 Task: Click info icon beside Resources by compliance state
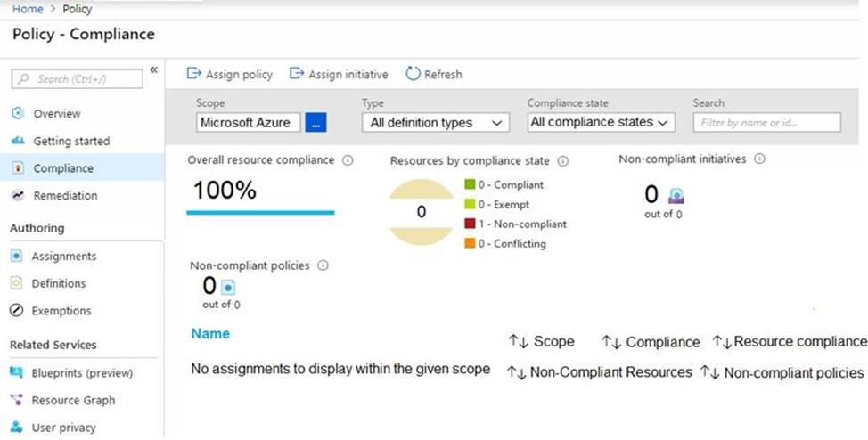[x=563, y=161]
